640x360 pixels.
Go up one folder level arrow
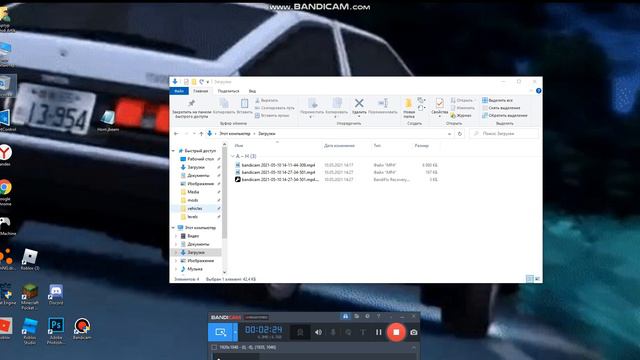(201, 133)
